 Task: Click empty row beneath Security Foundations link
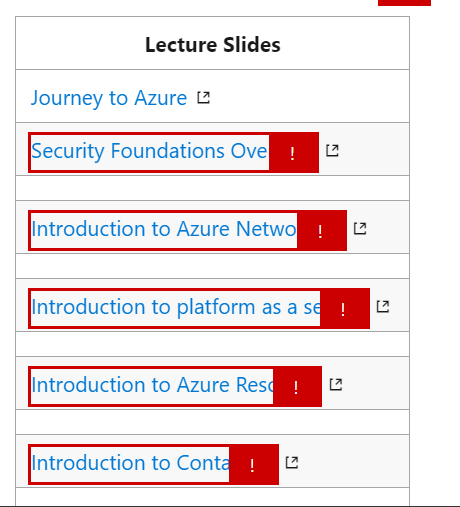[x=213, y=188]
